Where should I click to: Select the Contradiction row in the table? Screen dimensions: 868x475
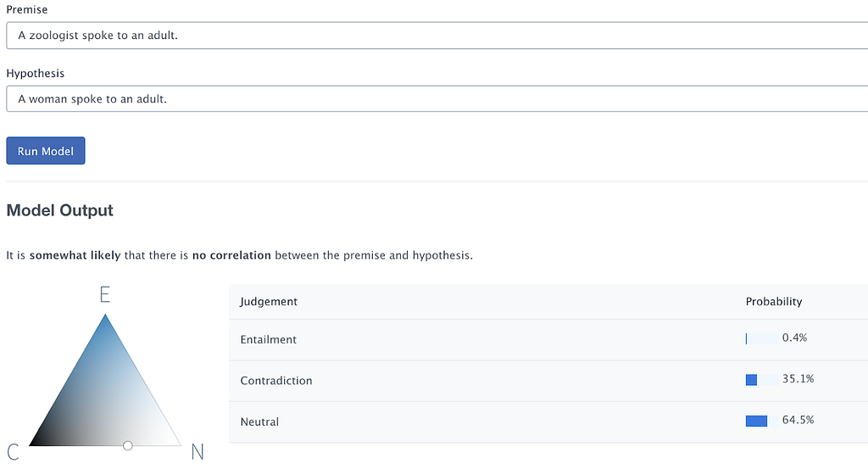point(548,381)
